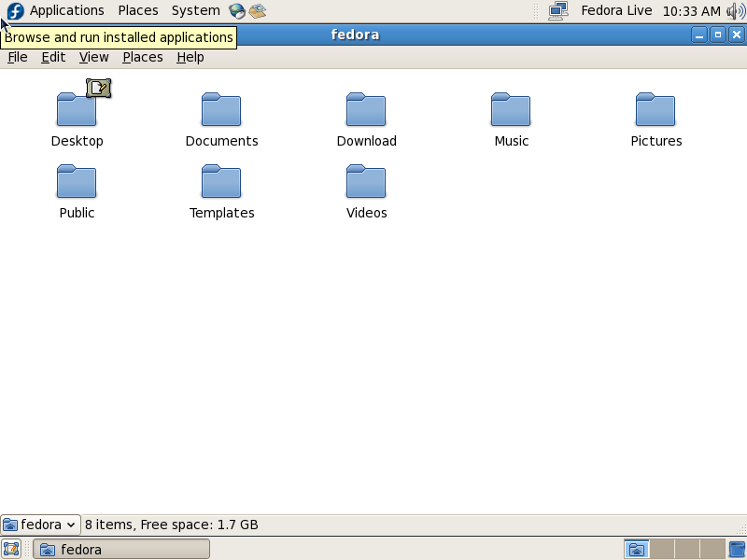Click the 10:33 AM panel clock

[x=691, y=11]
